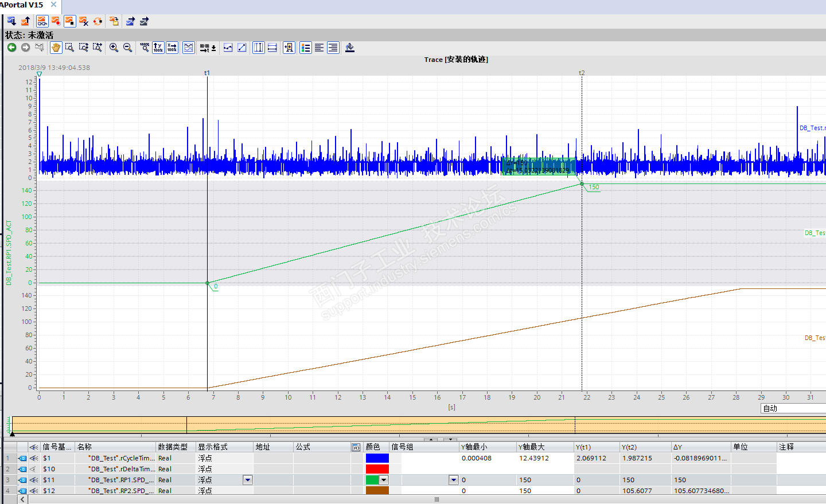Click the add to measurements icon

[x=114, y=21]
